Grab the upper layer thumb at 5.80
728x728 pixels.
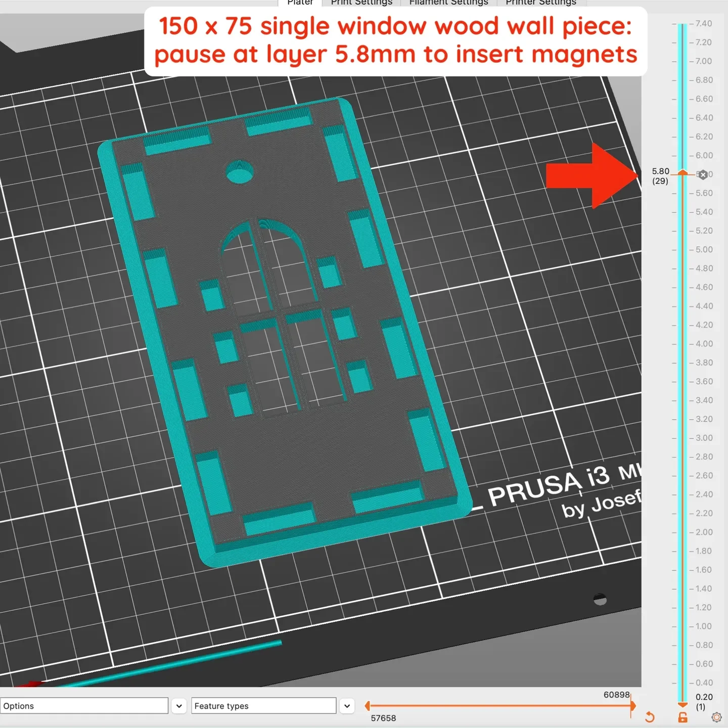[x=682, y=173]
